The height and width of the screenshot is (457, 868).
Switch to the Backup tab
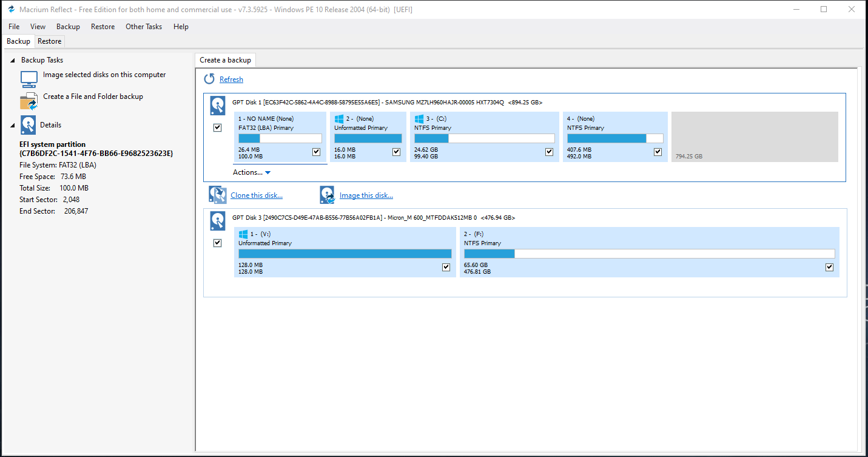click(x=18, y=41)
